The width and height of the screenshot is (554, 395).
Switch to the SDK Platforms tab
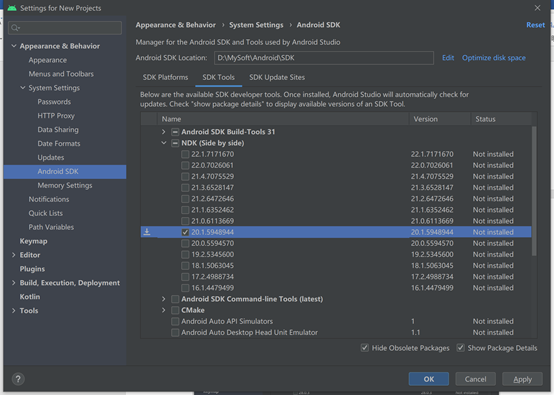(x=165, y=77)
